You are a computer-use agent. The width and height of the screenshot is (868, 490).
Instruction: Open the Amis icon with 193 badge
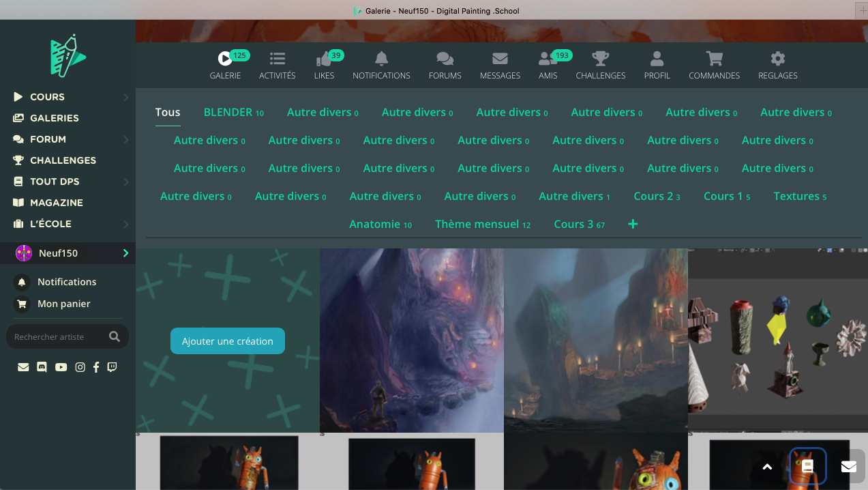(547, 59)
